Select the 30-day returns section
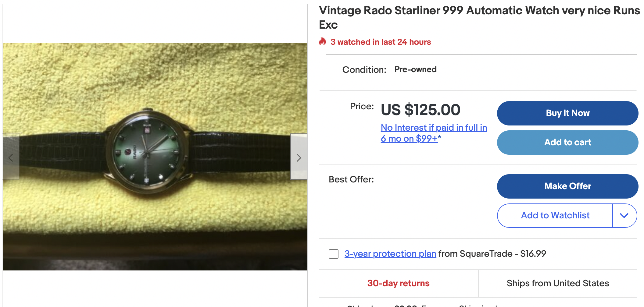 (398, 283)
